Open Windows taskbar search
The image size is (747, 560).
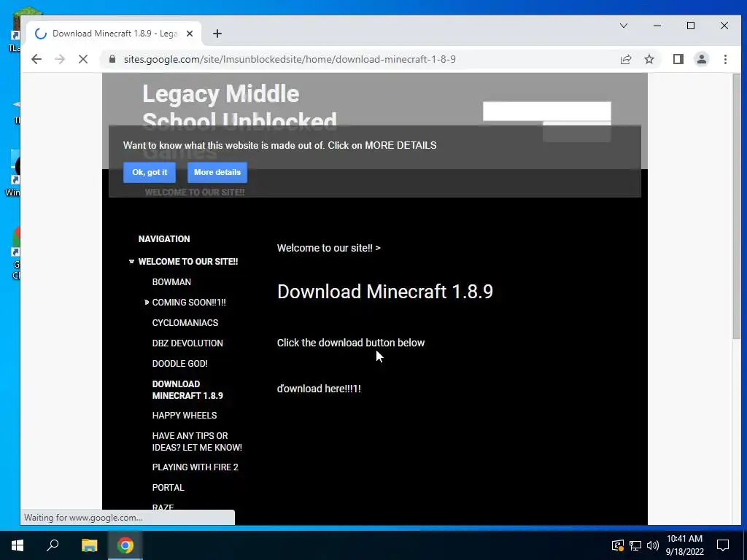pos(53,545)
